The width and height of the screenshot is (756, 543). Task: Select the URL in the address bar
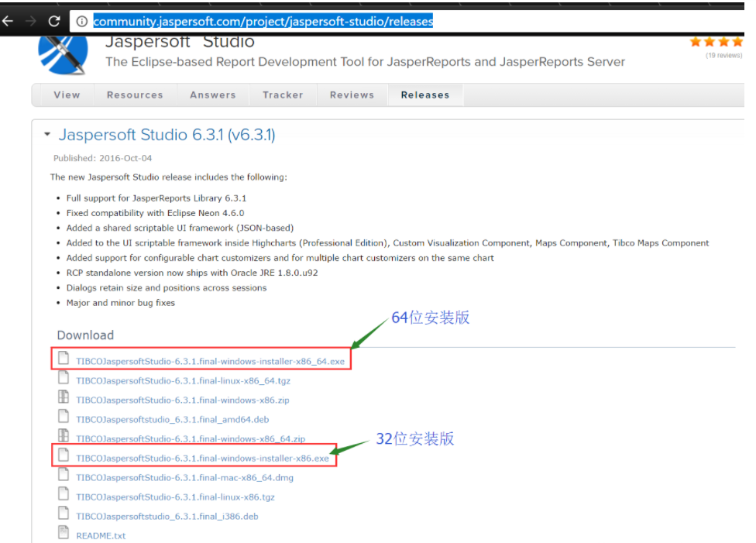[x=263, y=21]
